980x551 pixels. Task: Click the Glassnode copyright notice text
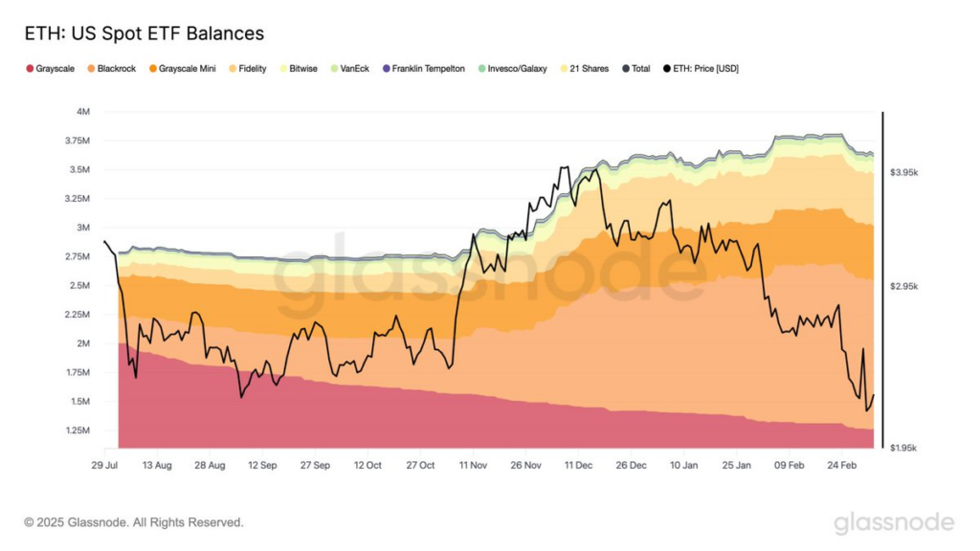tap(134, 522)
